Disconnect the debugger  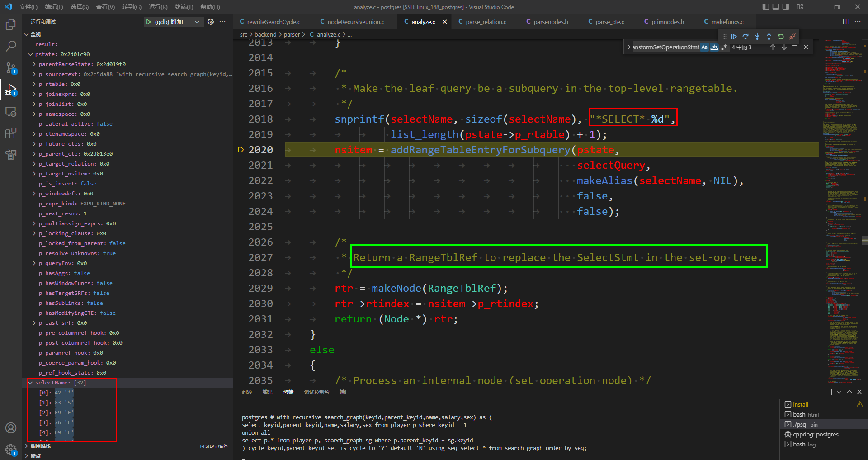pos(793,37)
